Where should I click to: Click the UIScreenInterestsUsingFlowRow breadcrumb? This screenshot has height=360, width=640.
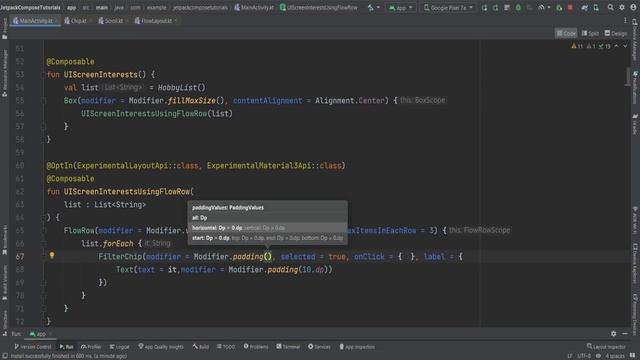coord(318,7)
